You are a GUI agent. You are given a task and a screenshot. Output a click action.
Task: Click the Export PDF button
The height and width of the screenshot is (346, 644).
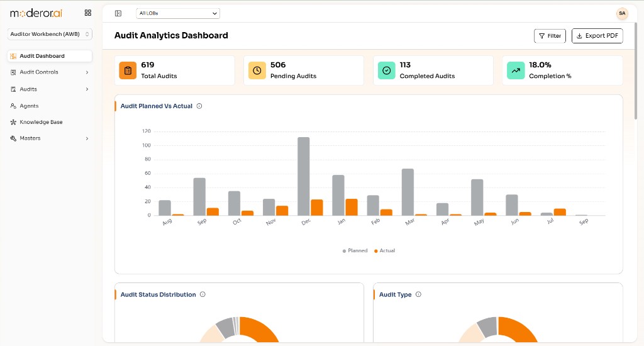597,36
